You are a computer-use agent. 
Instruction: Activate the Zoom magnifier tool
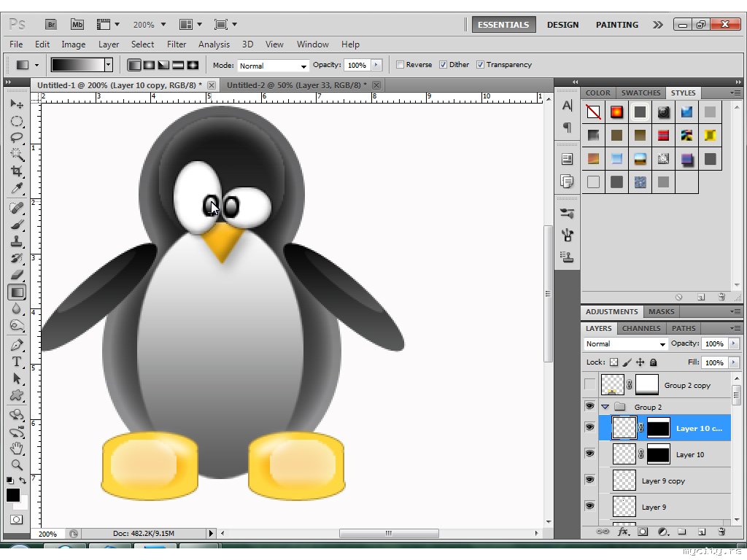tap(16, 464)
